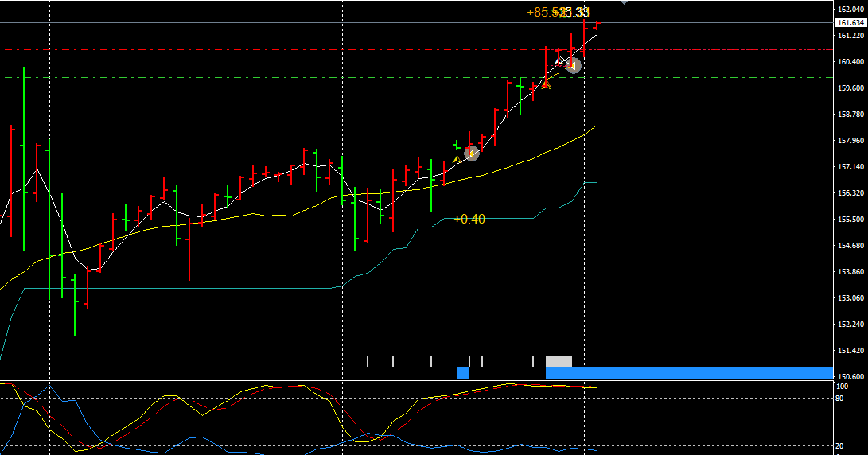Click the 159.600 price scale label
868x455 pixels.
click(850, 88)
